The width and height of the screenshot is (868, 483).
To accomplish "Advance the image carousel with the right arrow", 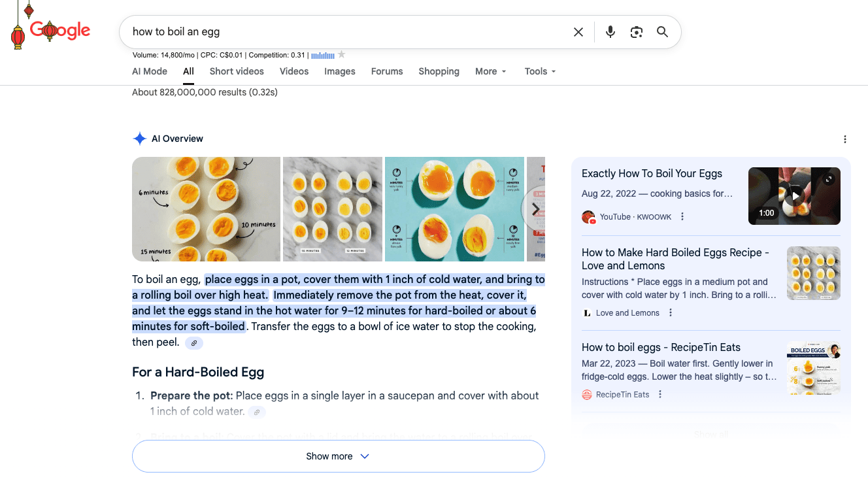I will point(535,208).
